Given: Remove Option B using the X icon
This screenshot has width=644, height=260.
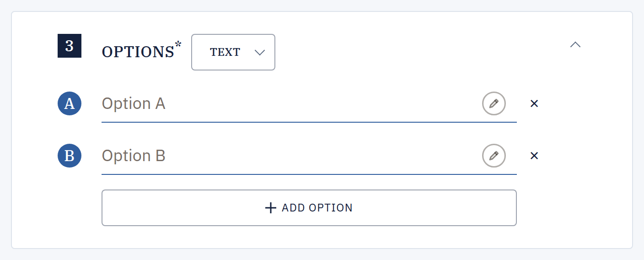Looking at the screenshot, I should (x=534, y=156).
